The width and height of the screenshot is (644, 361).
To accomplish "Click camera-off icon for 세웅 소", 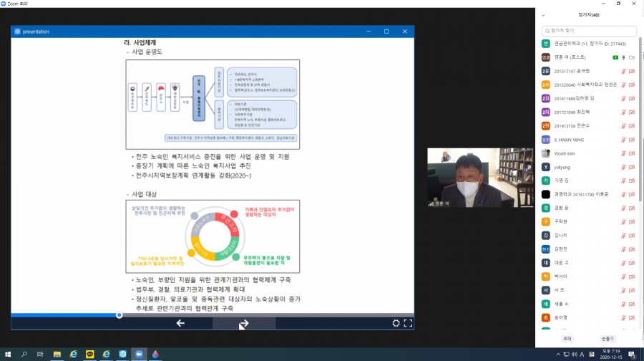I will pos(632,304).
